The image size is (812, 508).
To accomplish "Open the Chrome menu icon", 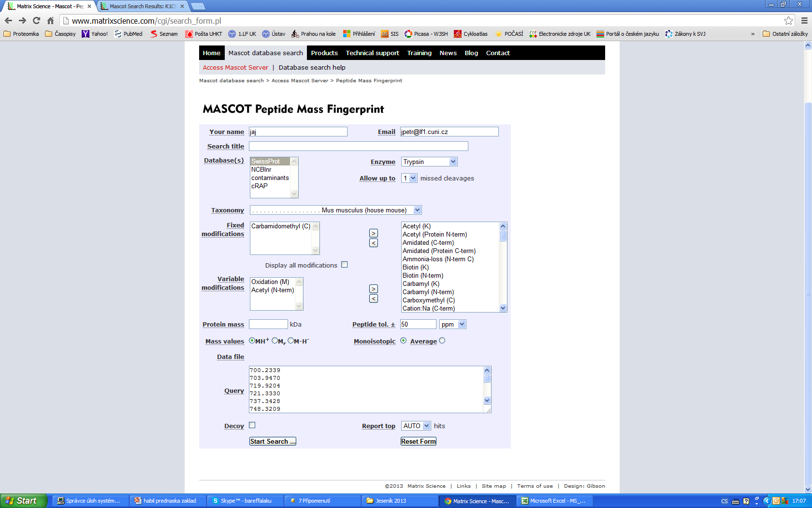I will (804, 20).
